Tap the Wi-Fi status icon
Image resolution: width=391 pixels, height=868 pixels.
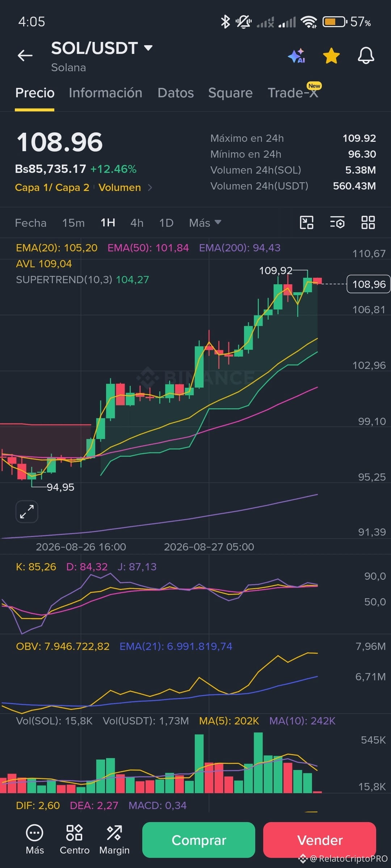[x=309, y=22]
